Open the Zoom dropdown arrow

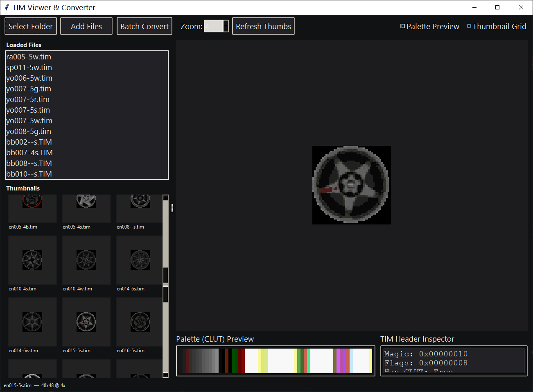coord(226,26)
